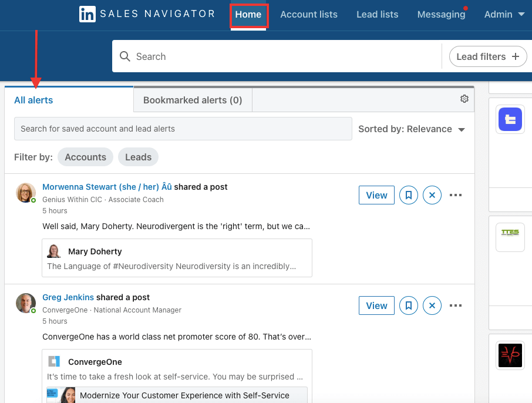Bookmark Morwenna Stewart's alert
Screen dimensions: 532x403
(409, 195)
